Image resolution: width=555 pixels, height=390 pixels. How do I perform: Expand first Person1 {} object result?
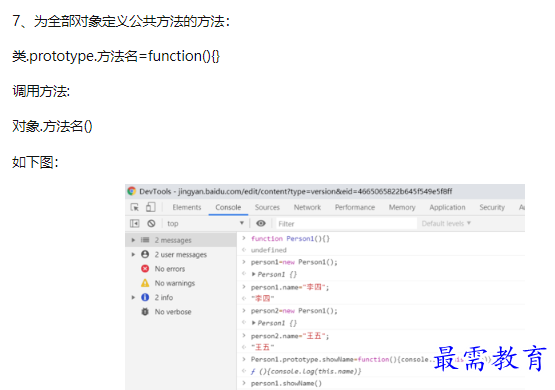point(254,274)
